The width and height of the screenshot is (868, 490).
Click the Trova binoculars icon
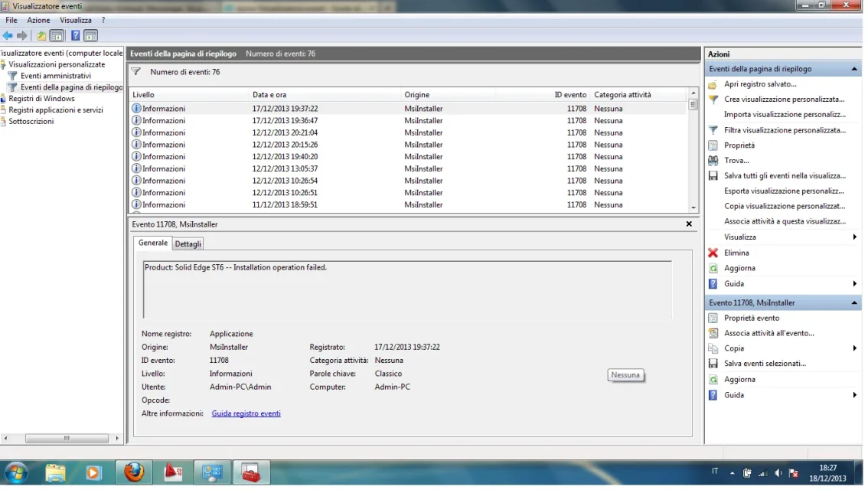click(x=713, y=161)
